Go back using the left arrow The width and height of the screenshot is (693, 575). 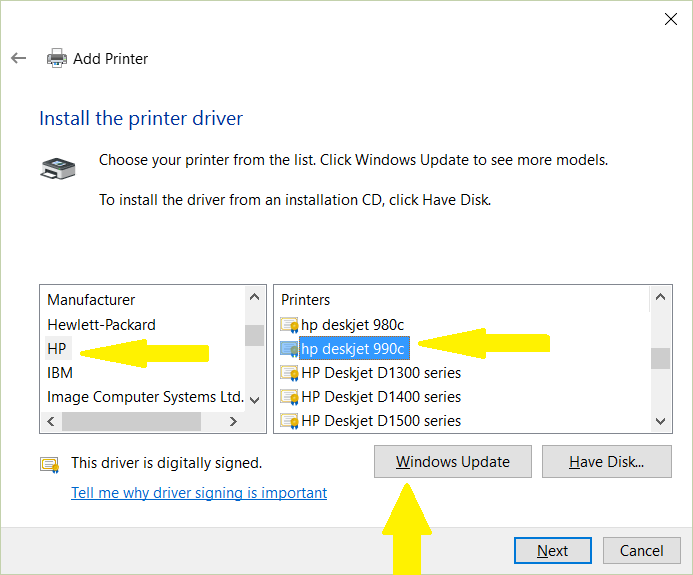tap(19, 58)
